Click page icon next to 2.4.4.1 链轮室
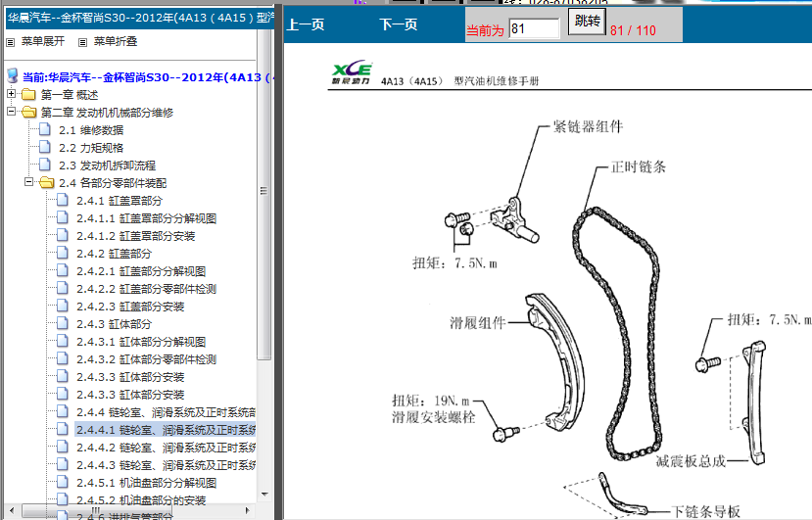This screenshot has width=812, height=520. click(63, 428)
